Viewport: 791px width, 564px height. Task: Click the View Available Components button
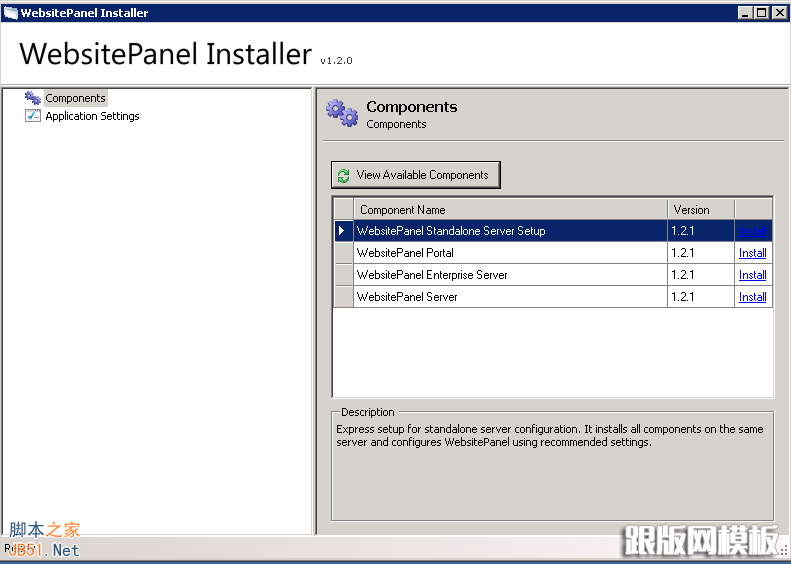pyautogui.click(x=416, y=175)
